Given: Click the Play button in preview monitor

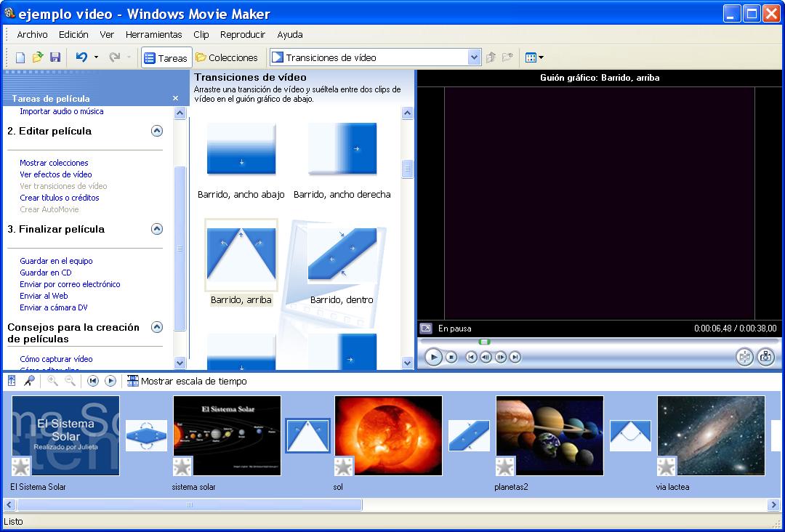Looking at the screenshot, I should pyautogui.click(x=433, y=358).
